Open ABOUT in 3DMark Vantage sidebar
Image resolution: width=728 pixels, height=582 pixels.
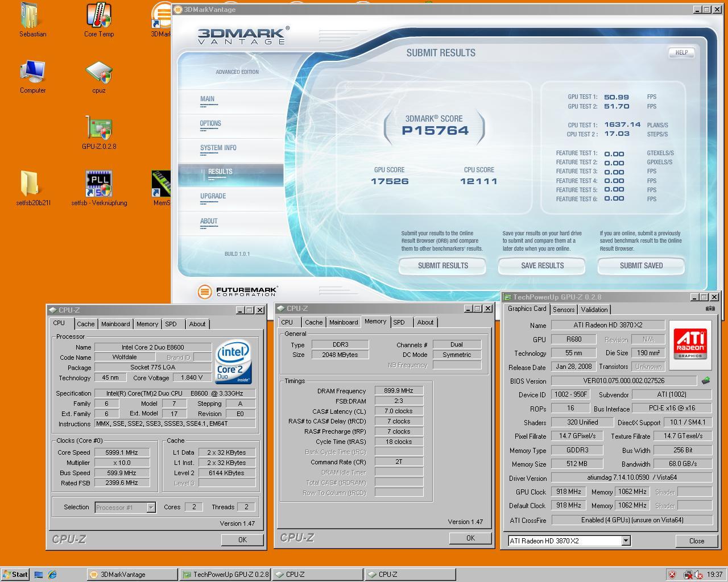coord(209,221)
